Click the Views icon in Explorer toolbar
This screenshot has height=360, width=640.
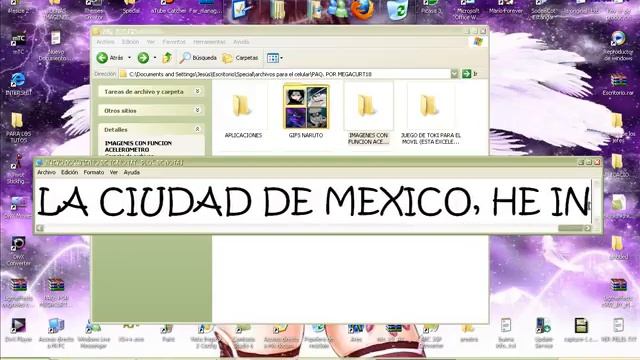[272, 58]
